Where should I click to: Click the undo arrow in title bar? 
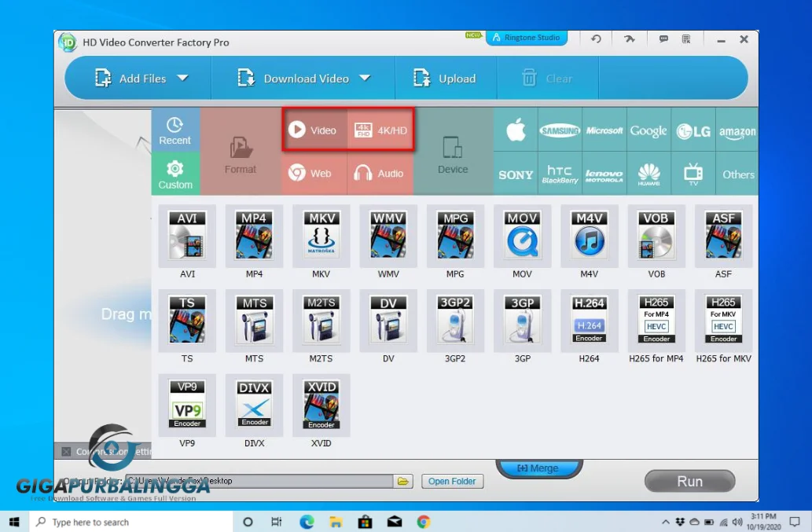click(596, 39)
